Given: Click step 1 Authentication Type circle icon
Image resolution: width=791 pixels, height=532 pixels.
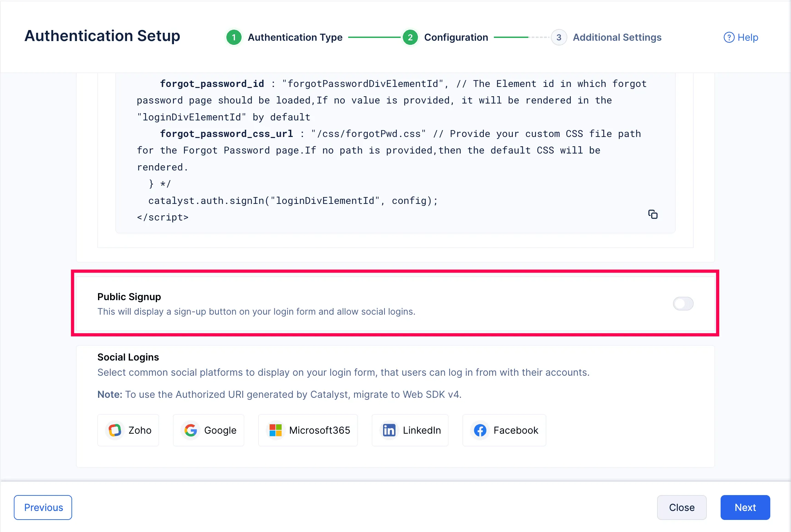Looking at the screenshot, I should (234, 37).
